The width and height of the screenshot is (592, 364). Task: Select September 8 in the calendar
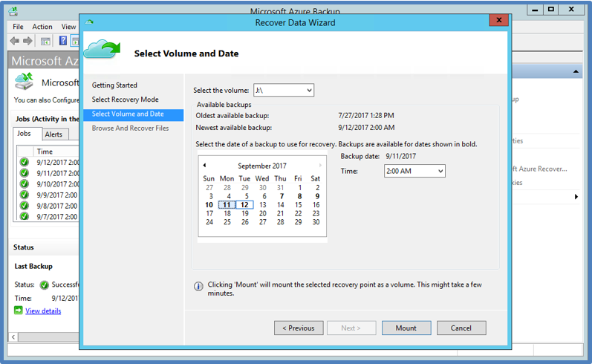pyautogui.click(x=299, y=196)
